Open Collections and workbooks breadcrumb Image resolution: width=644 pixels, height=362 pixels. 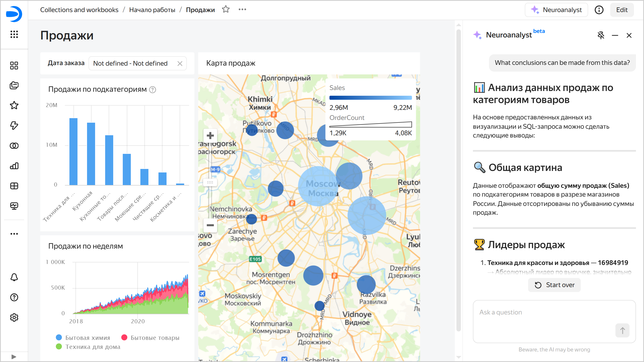click(x=79, y=10)
